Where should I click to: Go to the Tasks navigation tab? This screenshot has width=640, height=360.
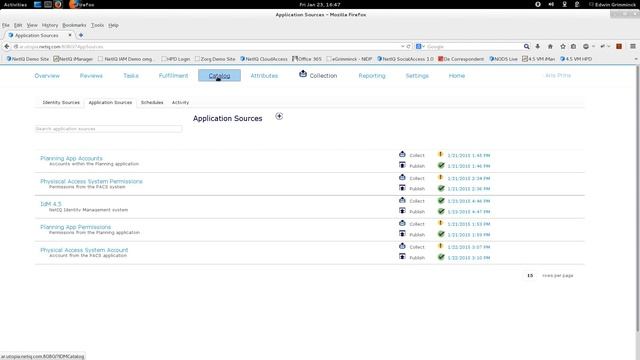coord(131,76)
